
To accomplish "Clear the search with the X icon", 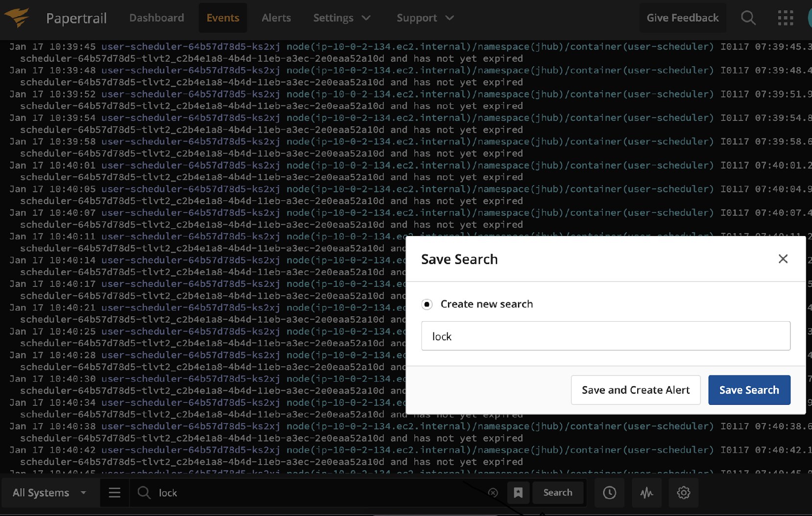I will (x=493, y=493).
